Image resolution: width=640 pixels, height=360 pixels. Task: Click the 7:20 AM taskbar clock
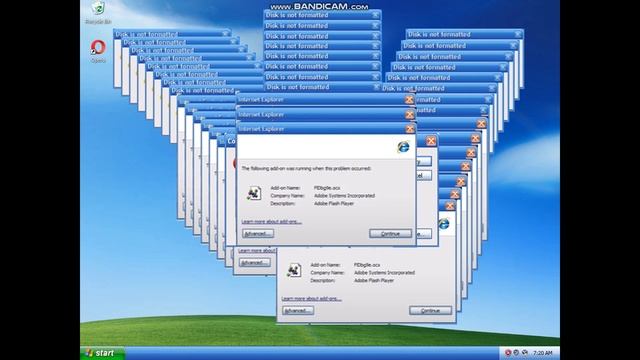pyautogui.click(x=542, y=353)
